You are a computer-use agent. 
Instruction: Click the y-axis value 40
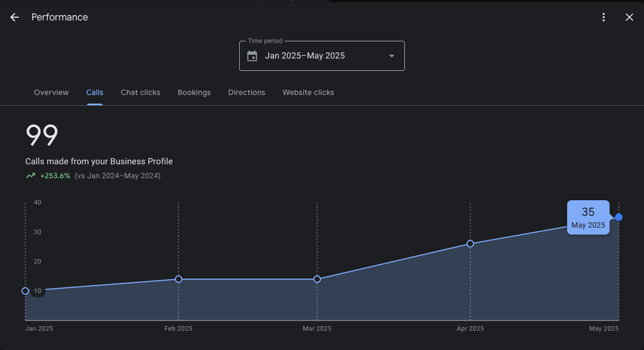tap(38, 202)
